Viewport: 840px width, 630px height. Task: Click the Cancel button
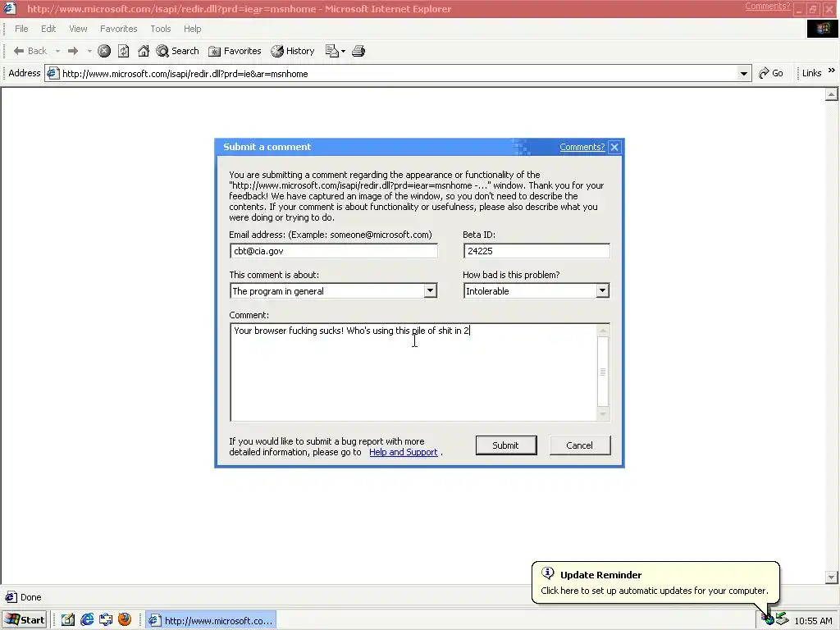pos(580,445)
